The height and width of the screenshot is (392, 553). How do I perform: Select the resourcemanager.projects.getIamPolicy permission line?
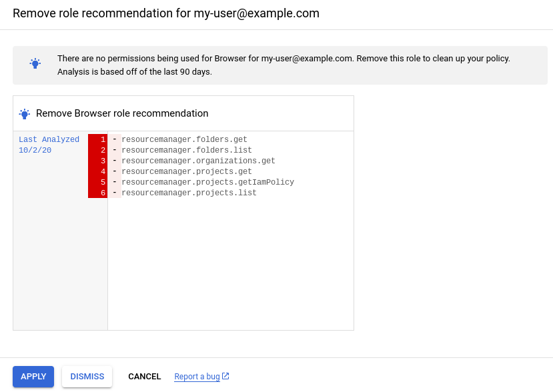click(x=207, y=182)
